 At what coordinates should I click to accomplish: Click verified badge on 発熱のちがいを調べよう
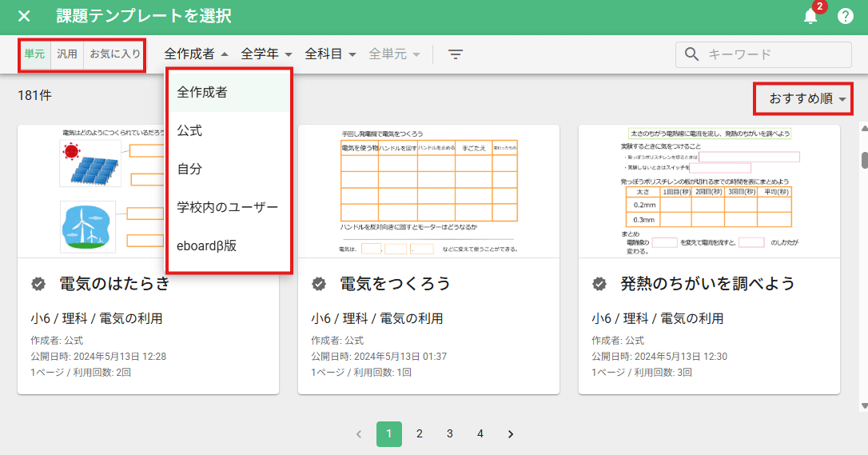pos(599,284)
